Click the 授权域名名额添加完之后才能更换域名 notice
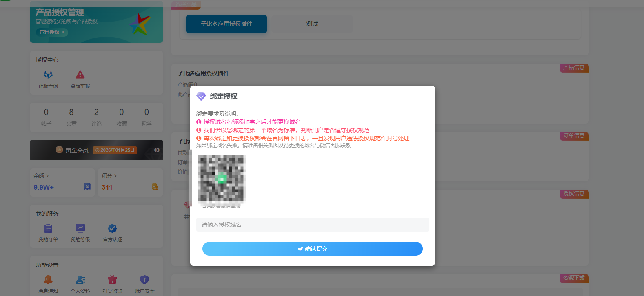Viewport: 644px width, 296px height. pos(252,122)
